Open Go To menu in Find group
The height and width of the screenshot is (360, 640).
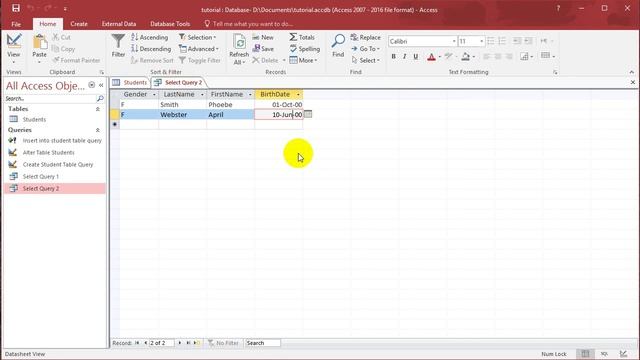pos(365,49)
